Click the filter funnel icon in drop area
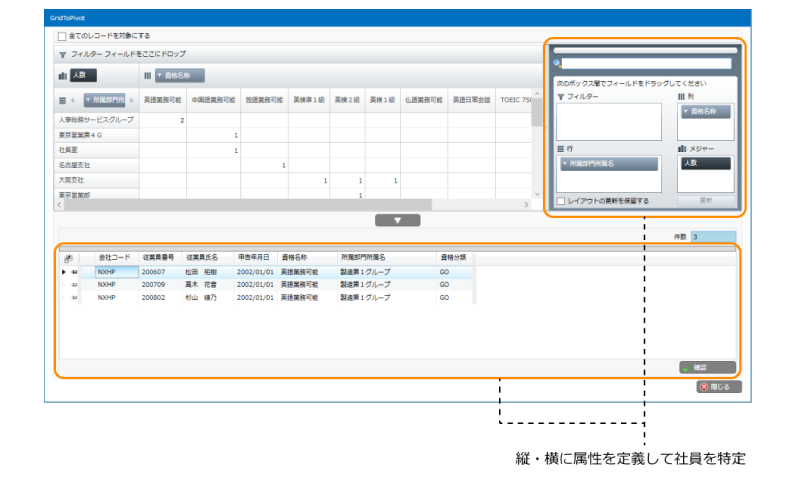This screenshot has width=800, height=480. (62, 54)
